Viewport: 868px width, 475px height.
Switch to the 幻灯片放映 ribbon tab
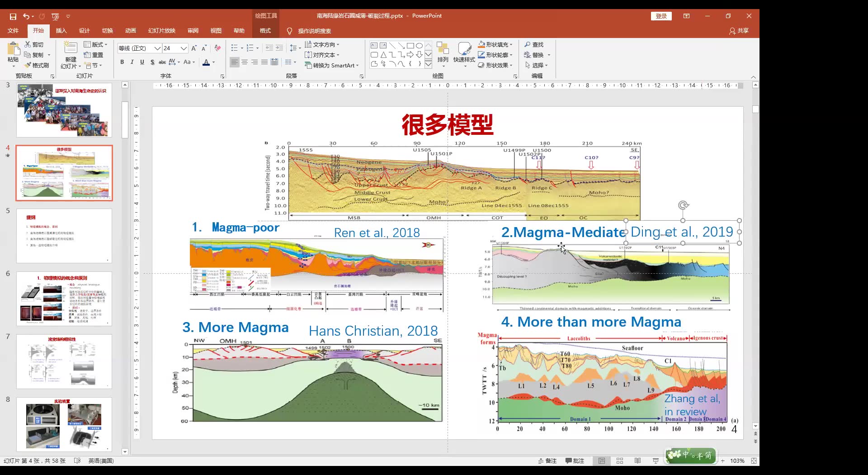pyautogui.click(x=161, y=31)
